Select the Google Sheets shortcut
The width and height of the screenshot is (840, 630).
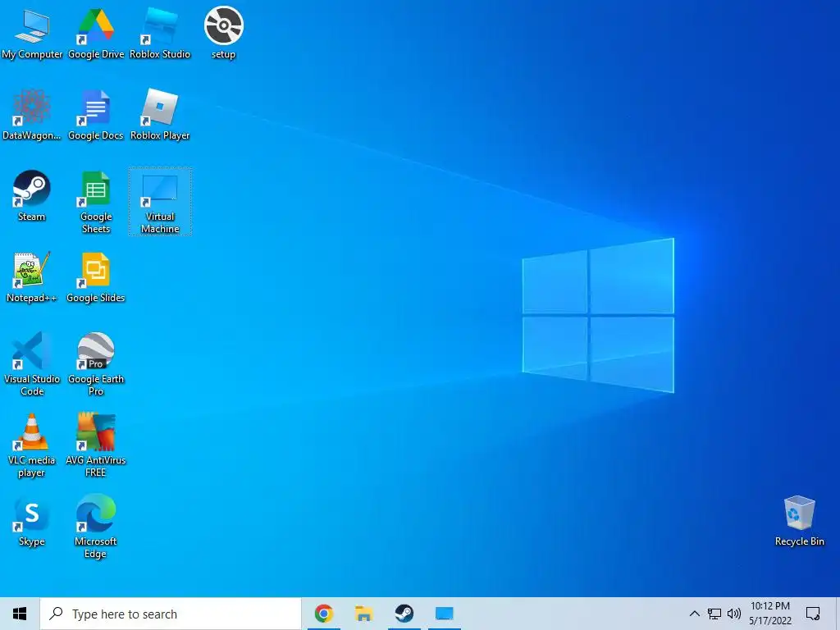[96, 202]
